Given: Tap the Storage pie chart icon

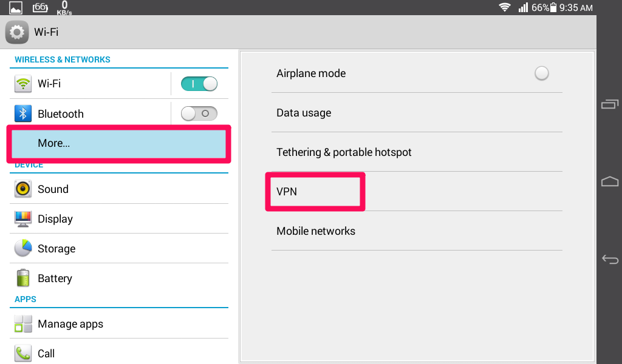Looking at the screenshot, I should (23, 248).
